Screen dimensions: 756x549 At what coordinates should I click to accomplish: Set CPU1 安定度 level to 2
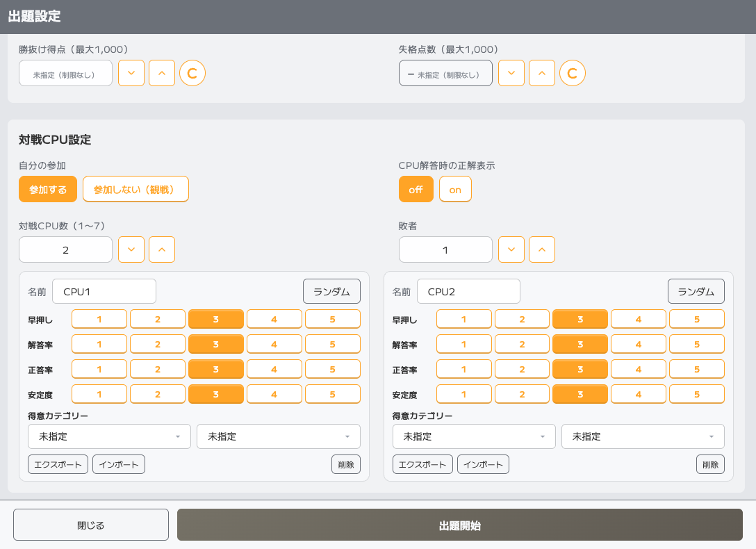158,394
